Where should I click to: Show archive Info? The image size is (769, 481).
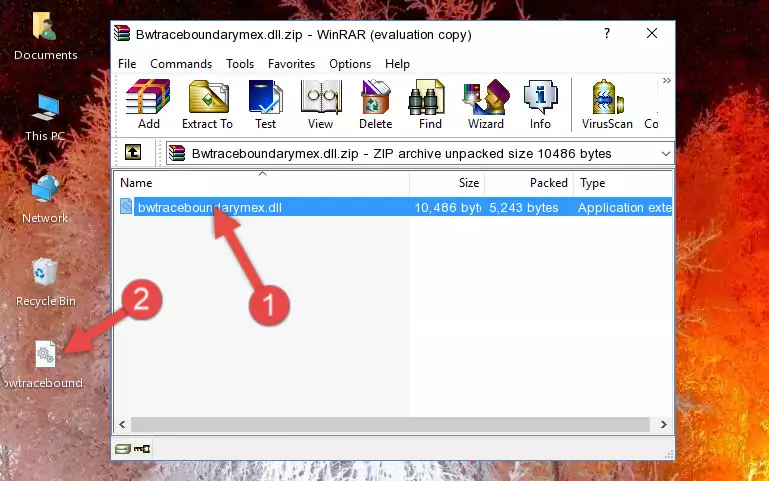click(x=540, y=104)
